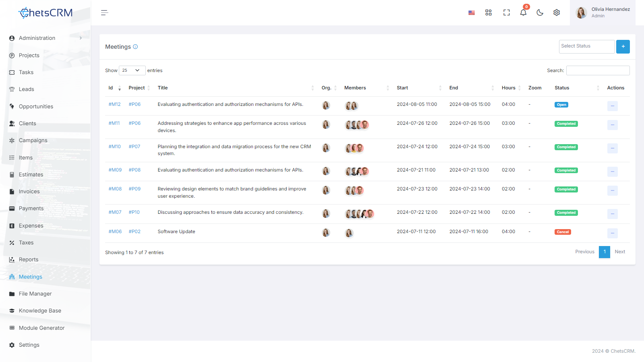The width and height of the screenshot is (644, 362).
Task: Go to the Previous page
Action: pos(585,252)
